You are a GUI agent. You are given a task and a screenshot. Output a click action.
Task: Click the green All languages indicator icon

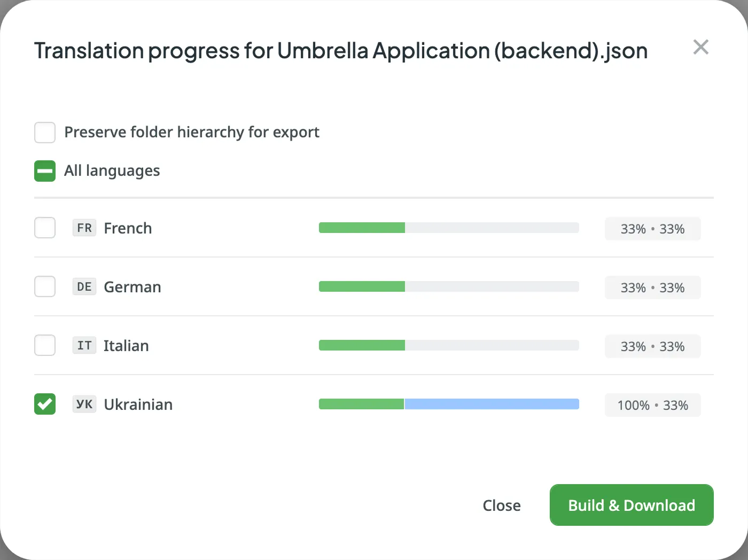pyautogui.click(x=44, y=171)
